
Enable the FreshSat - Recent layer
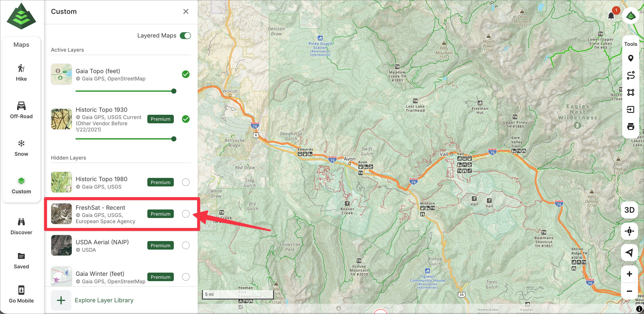coord(186,214)
